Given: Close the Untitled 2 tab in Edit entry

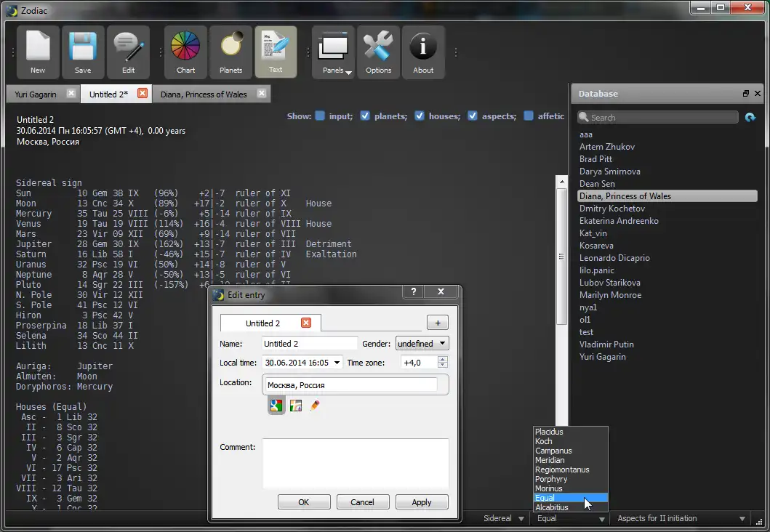Looking at the screenshot, I should tap(306, 323).
